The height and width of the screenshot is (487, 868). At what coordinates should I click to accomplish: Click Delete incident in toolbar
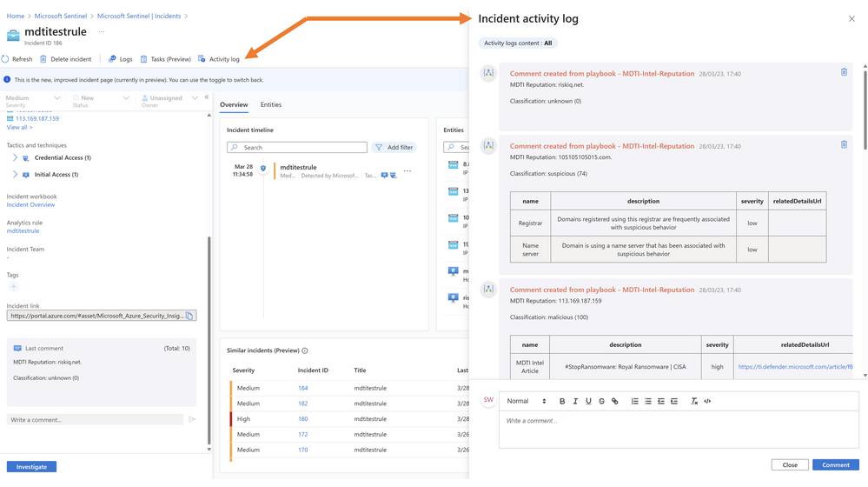(x=65, y=59)
